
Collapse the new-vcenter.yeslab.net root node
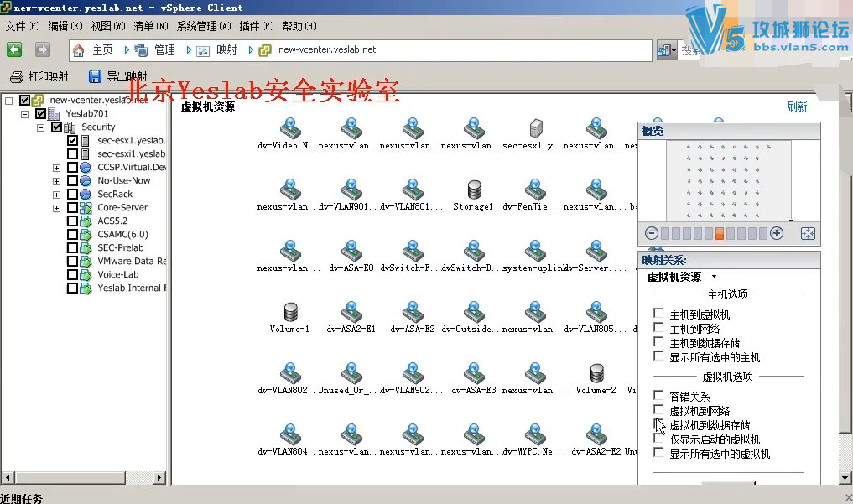click(8, 101)
